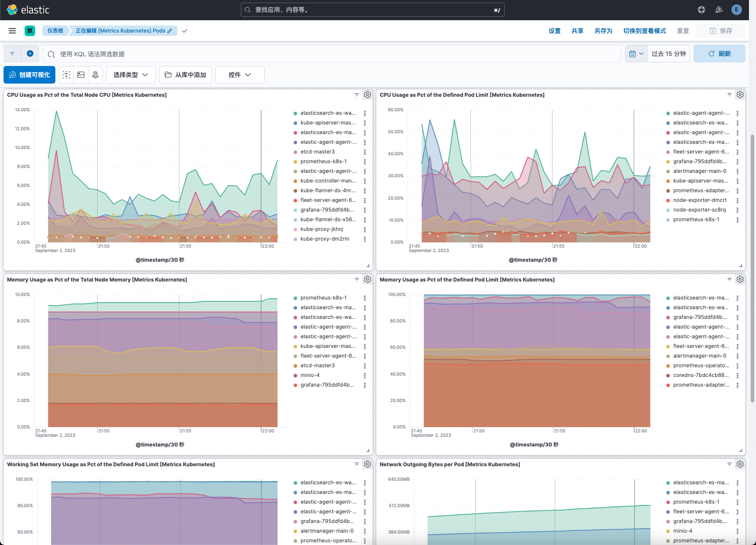
Task: Click filter icon on CPU Total Node panel
Action: click(x=357, y=95)
